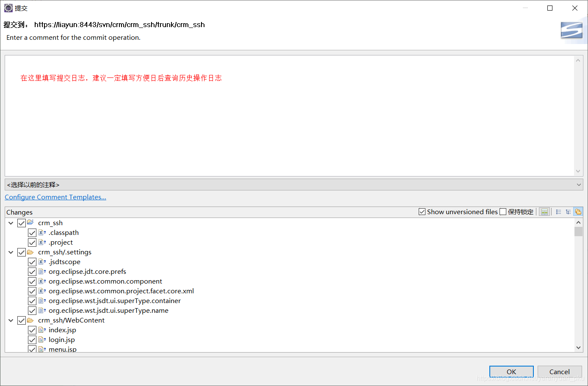This screenshot has width=588, height=386.
Task: Cancel the commit dialog
Action: click(x=560, y=372)
